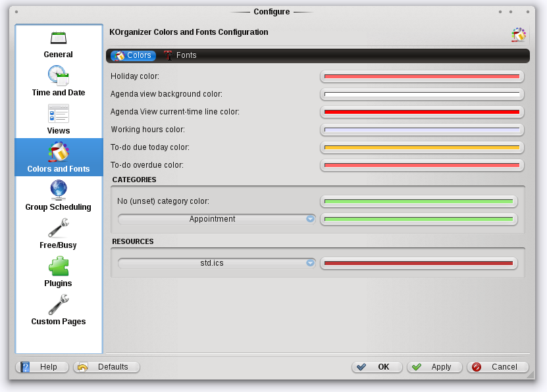
Task: Click the question mark icon on Help button
Action: click(x=25, y=367)
